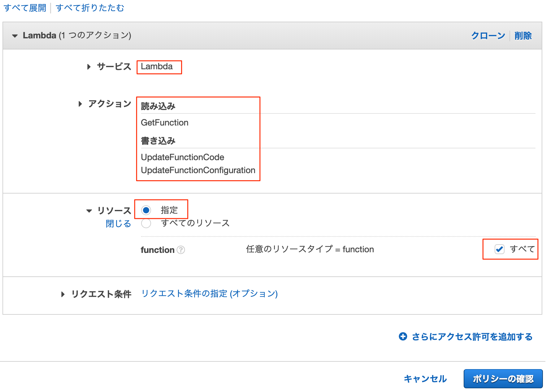Click the function help question mark icon
Image resolution: width=546 pixels, height=392 pixels.
181,250
